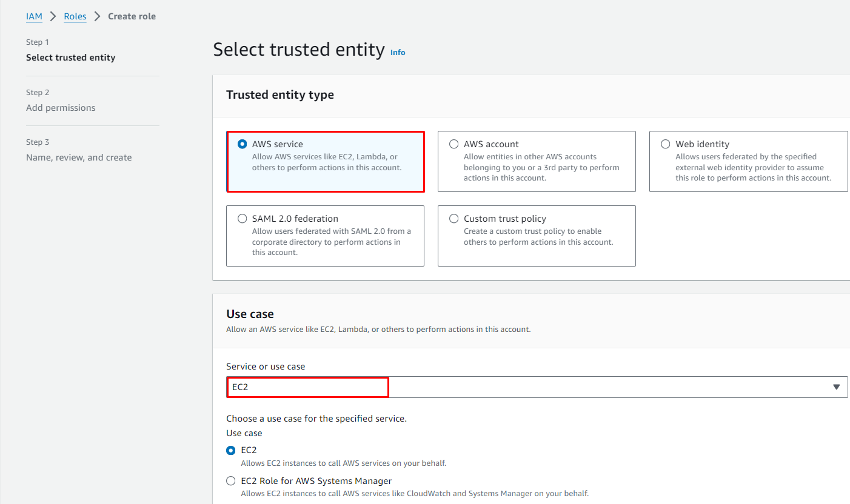Select the AWS service radio button
Image resolution: width=850 pixels, height=504 pixels.
243,144
